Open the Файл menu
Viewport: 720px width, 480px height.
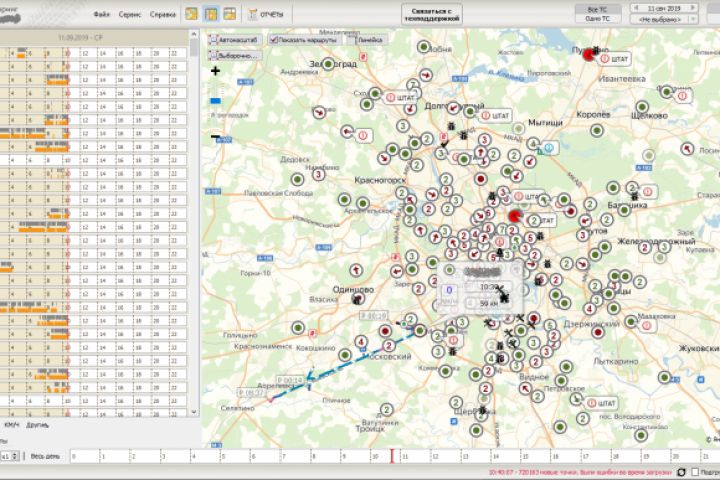click(102, 15)
